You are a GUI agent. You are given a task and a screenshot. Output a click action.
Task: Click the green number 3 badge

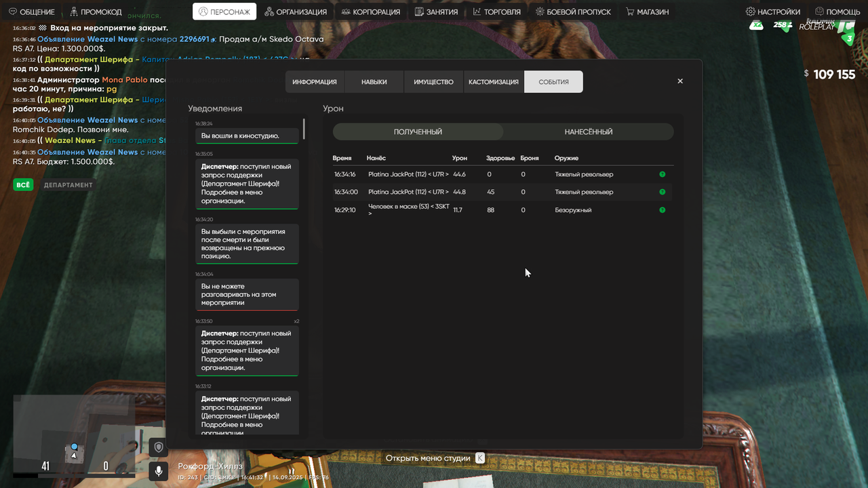click(850, 39)
